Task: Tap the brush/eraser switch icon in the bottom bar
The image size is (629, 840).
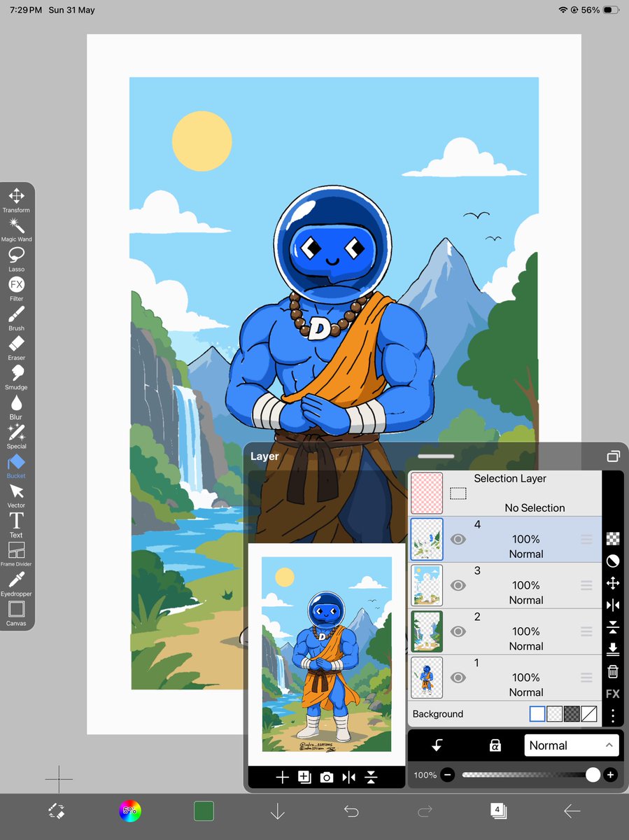Action: 57,811
